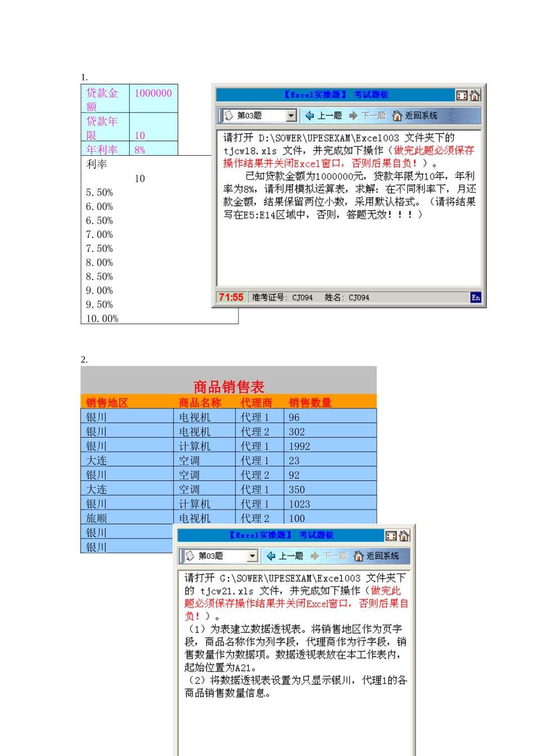Click the 准考证号: CJ094 status entry
The image size is (534, 756).
point(282,298)
